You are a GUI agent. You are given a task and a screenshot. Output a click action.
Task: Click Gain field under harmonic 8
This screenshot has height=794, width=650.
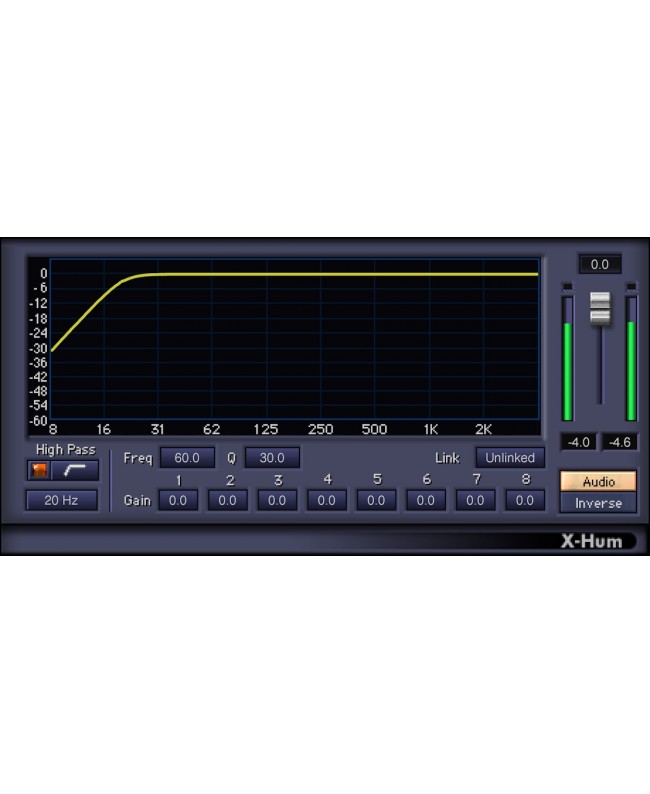coord(525,500)
